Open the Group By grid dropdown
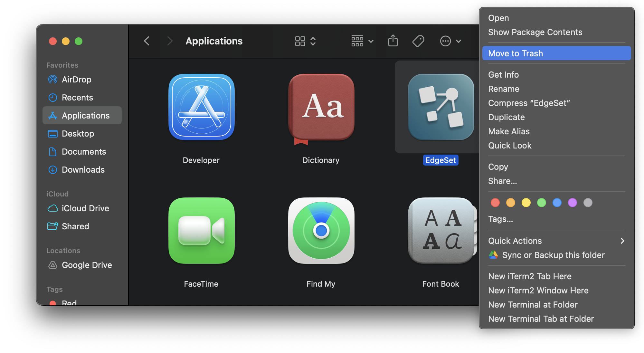Screen dimensions: 644x353 tap(362, 41)
